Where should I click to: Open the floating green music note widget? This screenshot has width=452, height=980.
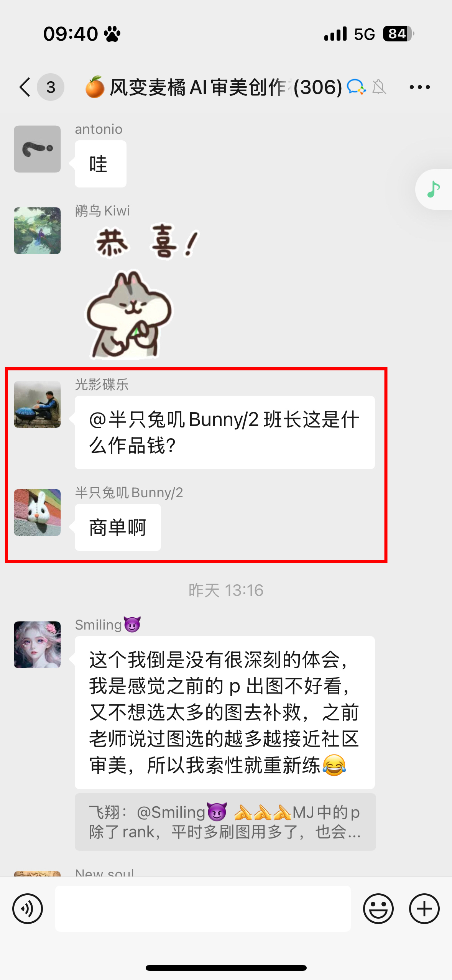tap(434, 189)
